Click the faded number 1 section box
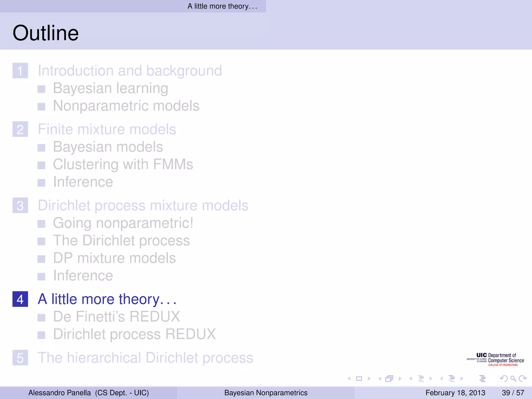532x399 pixels. (20, 71)
